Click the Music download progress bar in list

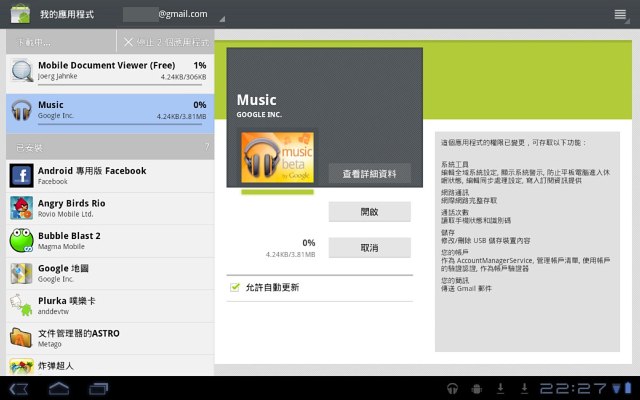click(x=120, y=124)
